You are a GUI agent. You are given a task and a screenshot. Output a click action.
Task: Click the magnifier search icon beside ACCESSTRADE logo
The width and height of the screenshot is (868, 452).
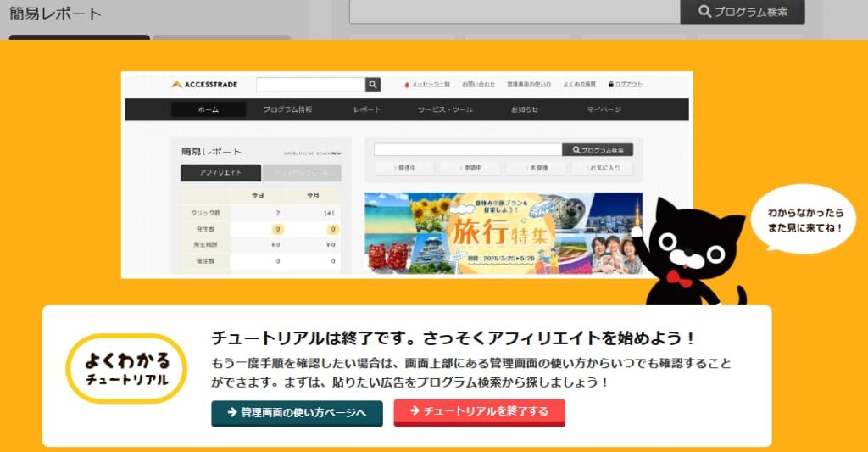coord(373,85)
